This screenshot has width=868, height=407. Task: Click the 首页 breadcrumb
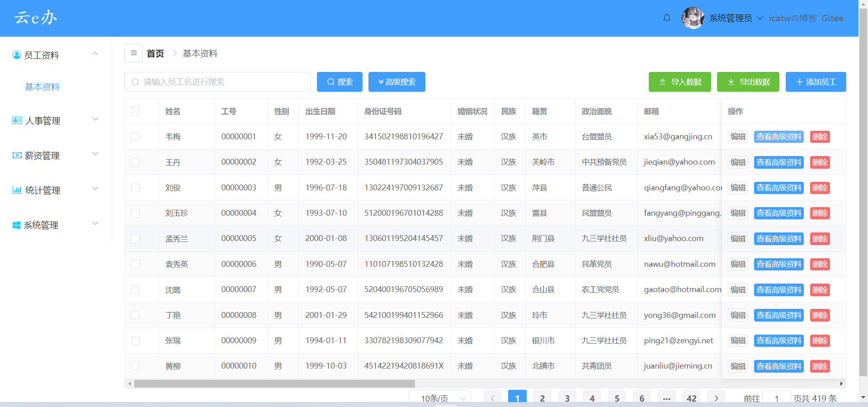155,53
